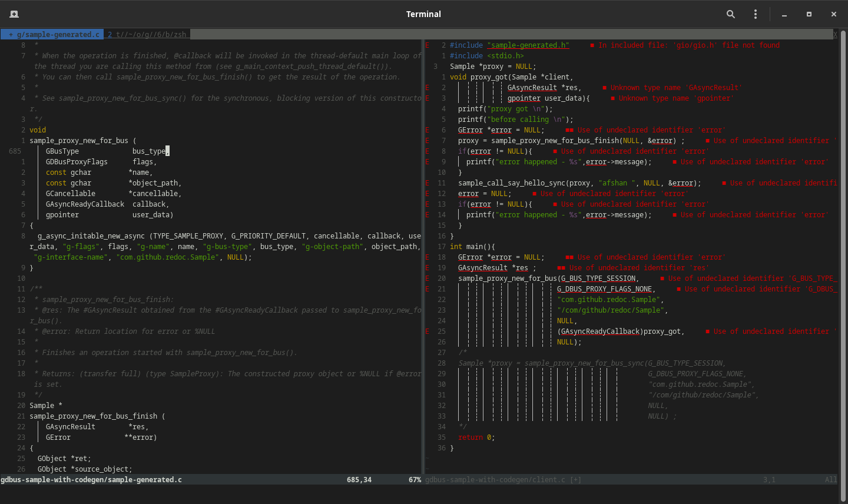The width and height of the screenshot is (848, 504).
Task: Click comment '* Finishes an operation started with sample_proxy_new_for_bus().'
Action: (165, 353)
